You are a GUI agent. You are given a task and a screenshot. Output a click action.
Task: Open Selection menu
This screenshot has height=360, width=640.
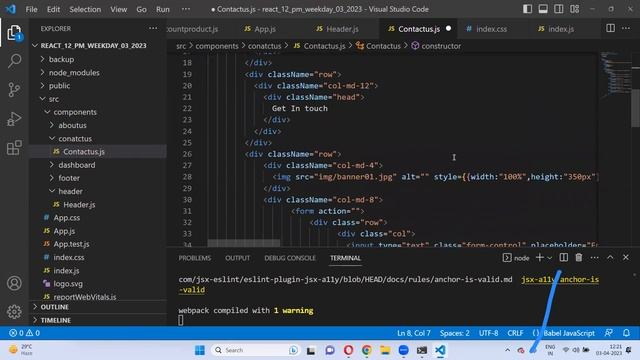pyautogui.click(x=85, y=9)
